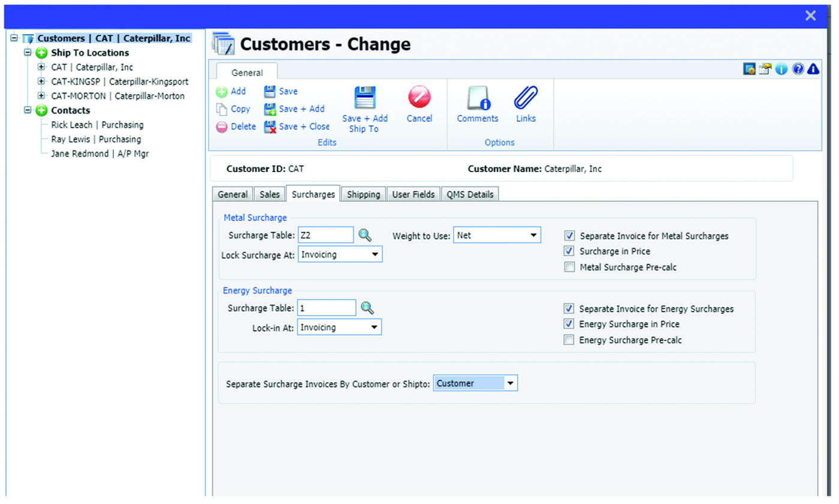The height and width of the screenshot is (504, 839).
Task: Search Energy Surcharge Table magnifier
Action: pyautogui.click(x=367, y=308)
